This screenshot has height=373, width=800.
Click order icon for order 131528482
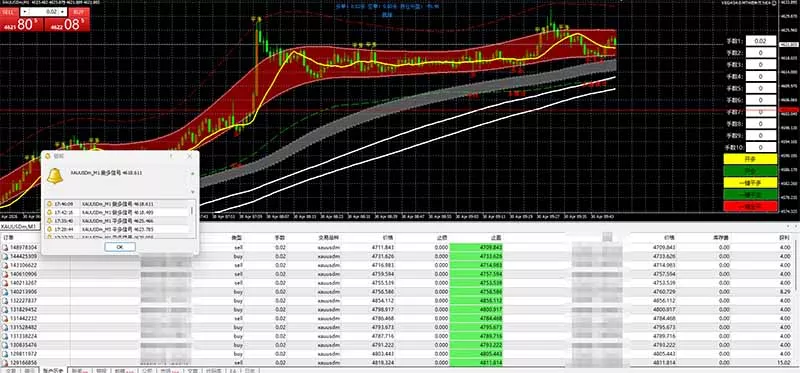[x=5, y=327]
